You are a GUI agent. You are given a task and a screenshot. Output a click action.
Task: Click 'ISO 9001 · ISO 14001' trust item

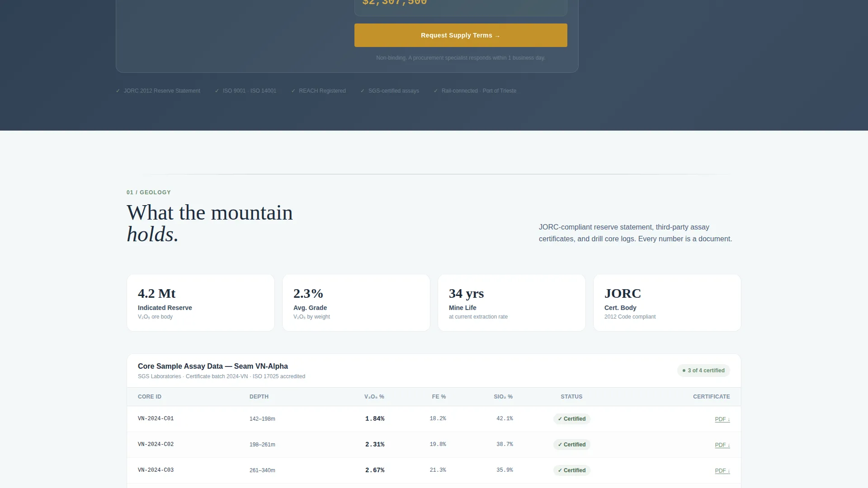[245, 91]
